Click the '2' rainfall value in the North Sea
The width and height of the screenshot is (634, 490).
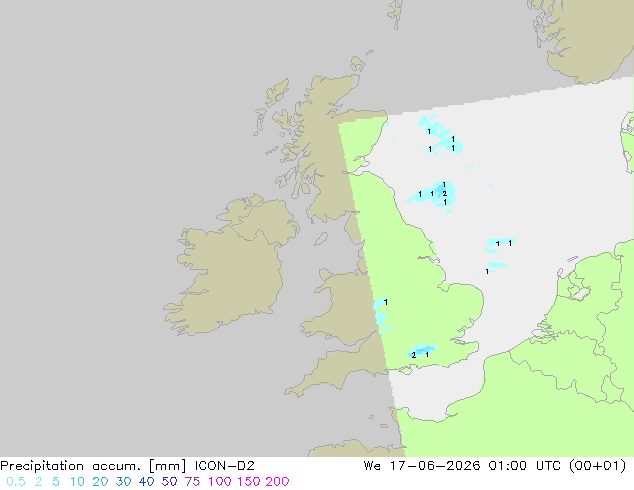tap(444, 194)
